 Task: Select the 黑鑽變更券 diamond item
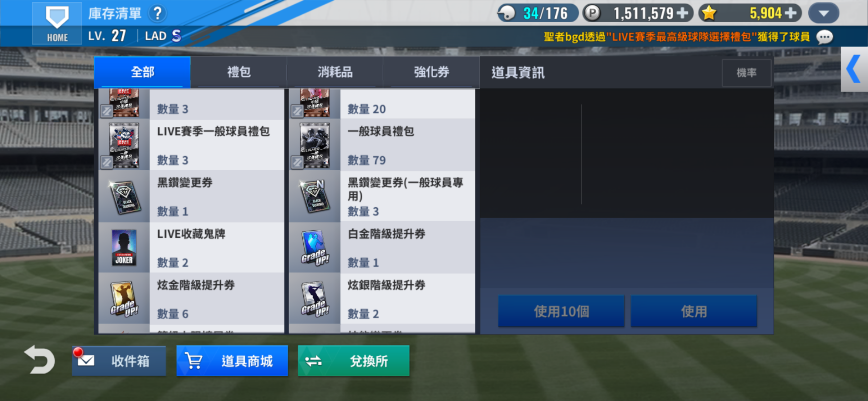coord(124,197)
